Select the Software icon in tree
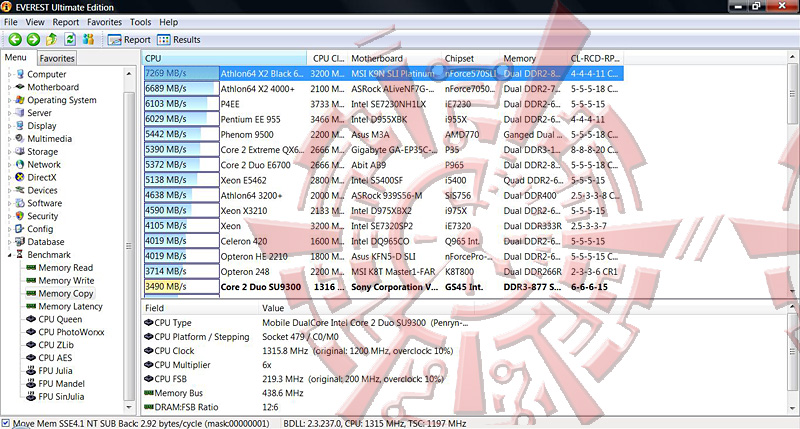800x429 pixels. click(20, 203)
